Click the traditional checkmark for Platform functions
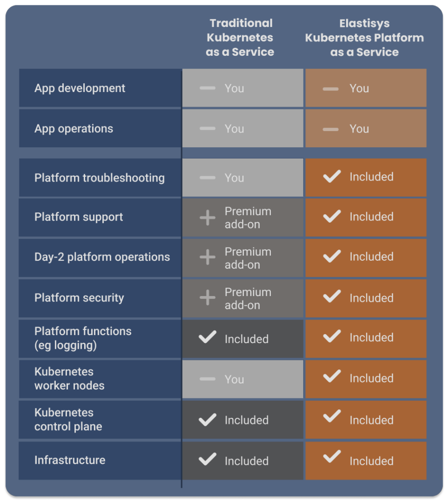 [x=208, y=337]
